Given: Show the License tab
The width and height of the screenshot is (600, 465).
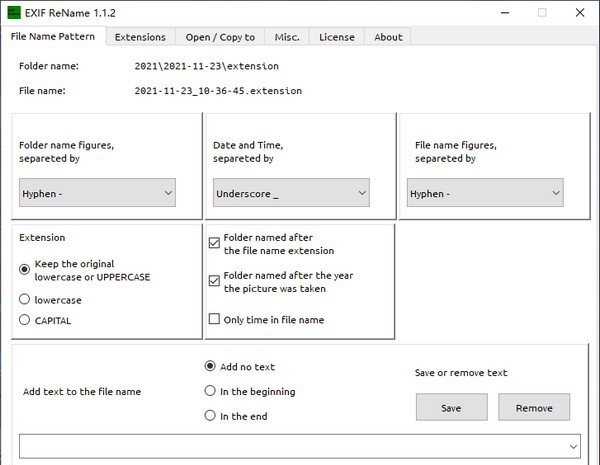Looking at the screenshot, I should (337, 37).
